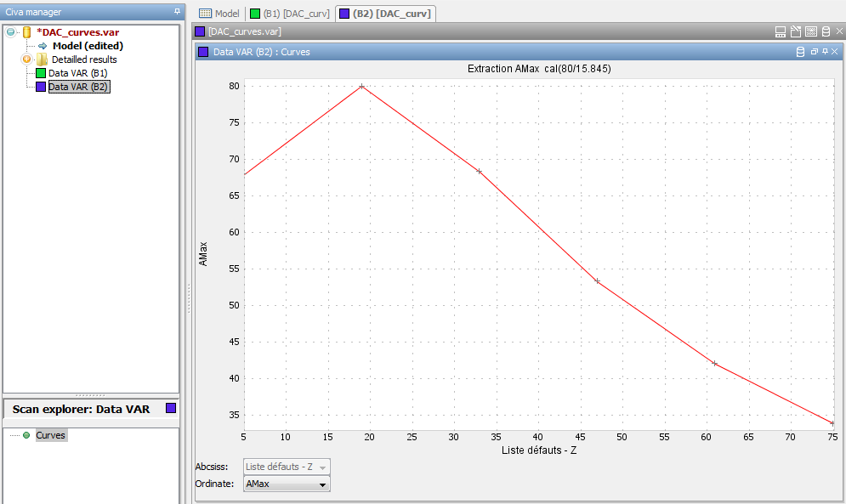Click the new-page icon in DAC_curves.var bar
This screenshot has width=846, height=504.
coord(796,32)
